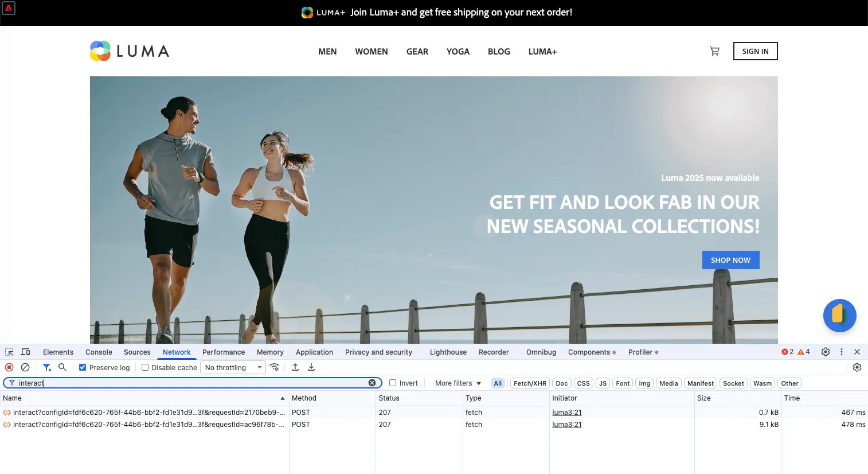This screenshot has width=868, height=474.
Task: Click the export HAR download icon
Action: click(311, 367)
